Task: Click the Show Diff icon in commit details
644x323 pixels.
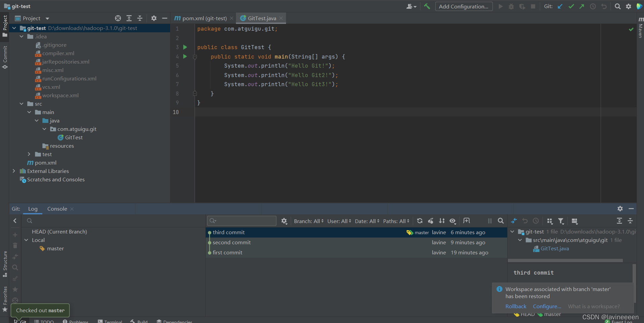Action: click(x=514, y=221)
